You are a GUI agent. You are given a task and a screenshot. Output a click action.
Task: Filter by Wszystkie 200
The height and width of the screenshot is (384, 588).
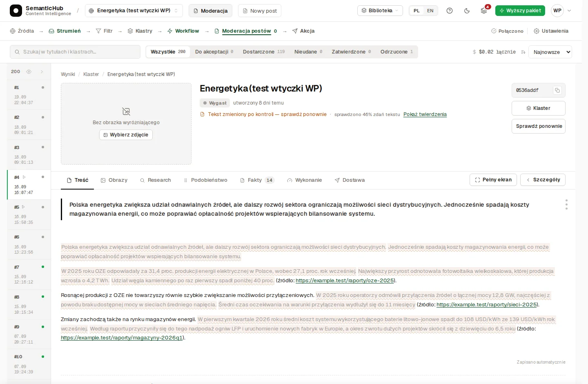[x=168, y=52]
